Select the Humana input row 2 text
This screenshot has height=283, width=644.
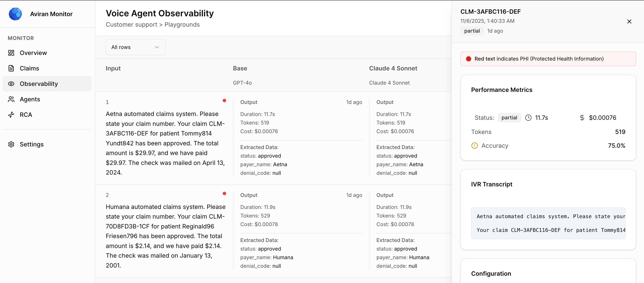[165, 236]
